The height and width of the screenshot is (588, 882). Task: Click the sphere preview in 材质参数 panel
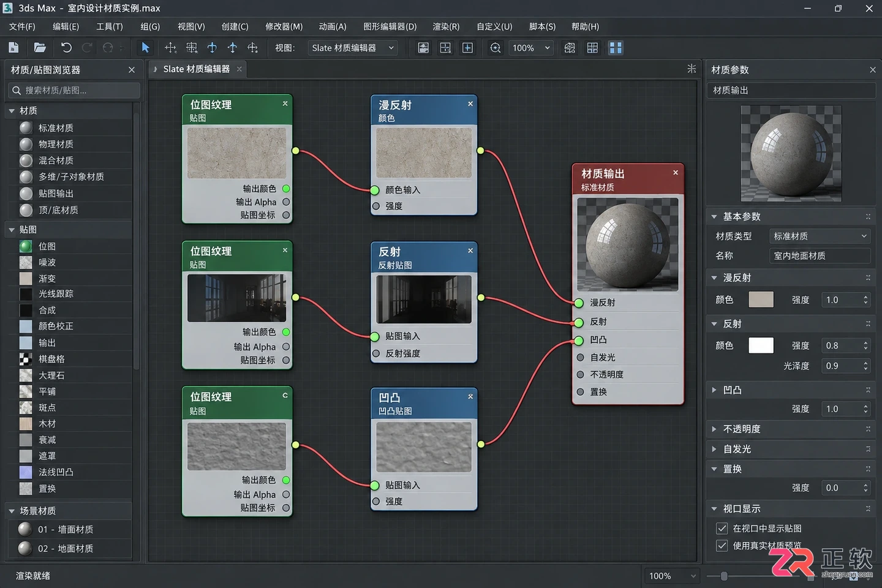[x=791, y=153]
